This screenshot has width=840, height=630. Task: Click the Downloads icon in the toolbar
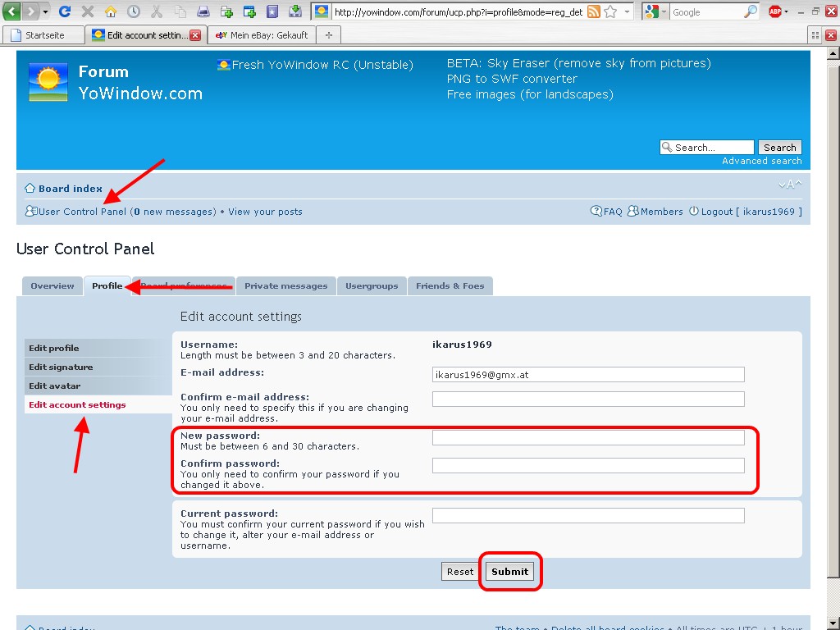pos(296,11)
